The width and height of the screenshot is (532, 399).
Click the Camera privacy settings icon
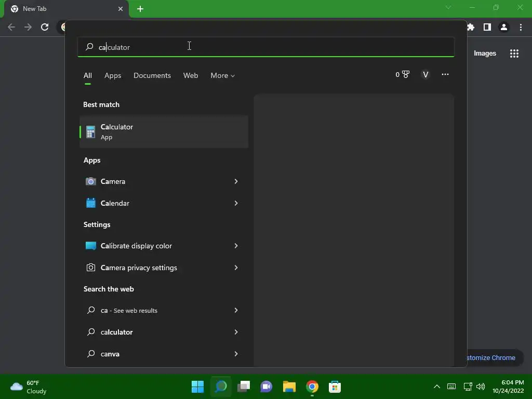(x=90, y=268)
